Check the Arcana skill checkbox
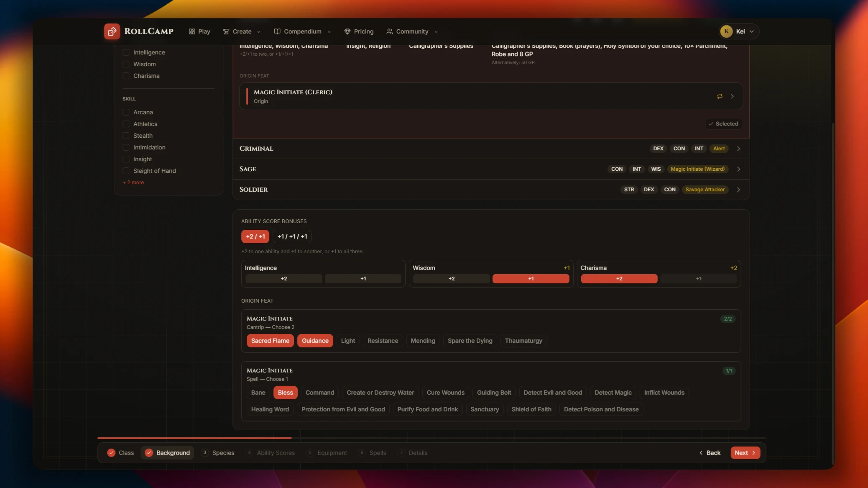Image resolution: width=868 pixels, height=488 pixels. pos(126,112)
